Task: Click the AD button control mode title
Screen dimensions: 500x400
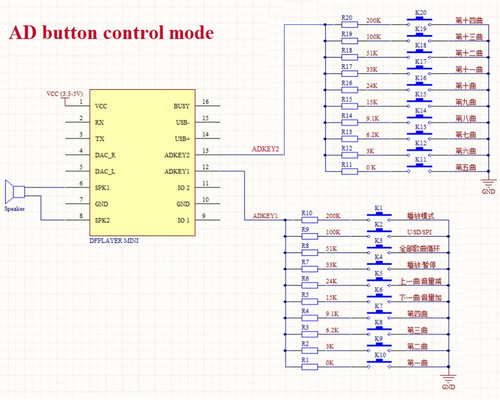Action: pyautogui.click(x=111, y=33)
